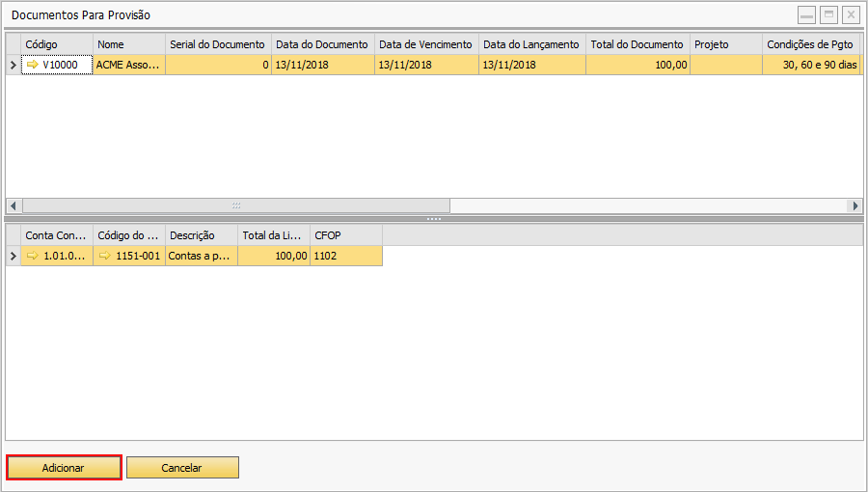Sort by Código column header
This screenshot has height=492, width=868.
pos(57,44)
